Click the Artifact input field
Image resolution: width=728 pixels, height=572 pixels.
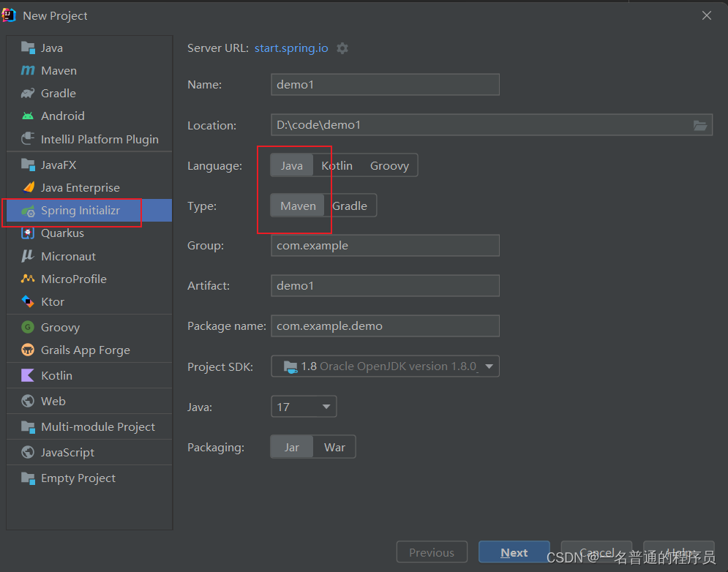point(385,285)
